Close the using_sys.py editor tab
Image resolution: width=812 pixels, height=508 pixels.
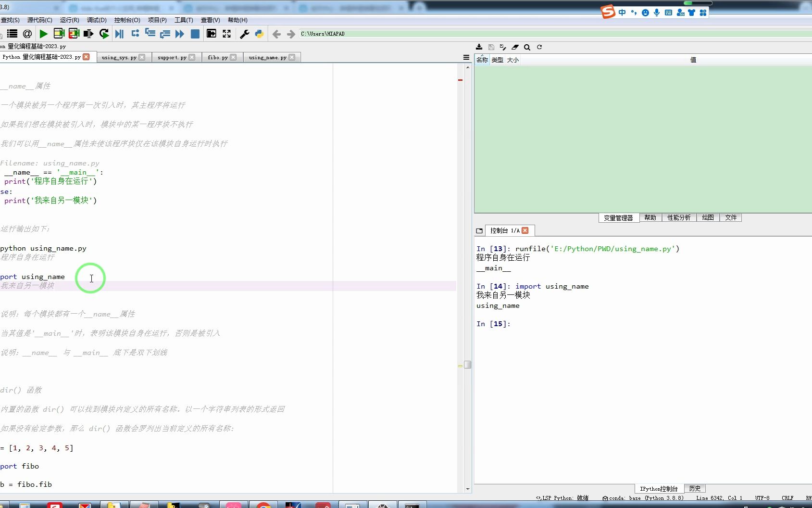142,57
